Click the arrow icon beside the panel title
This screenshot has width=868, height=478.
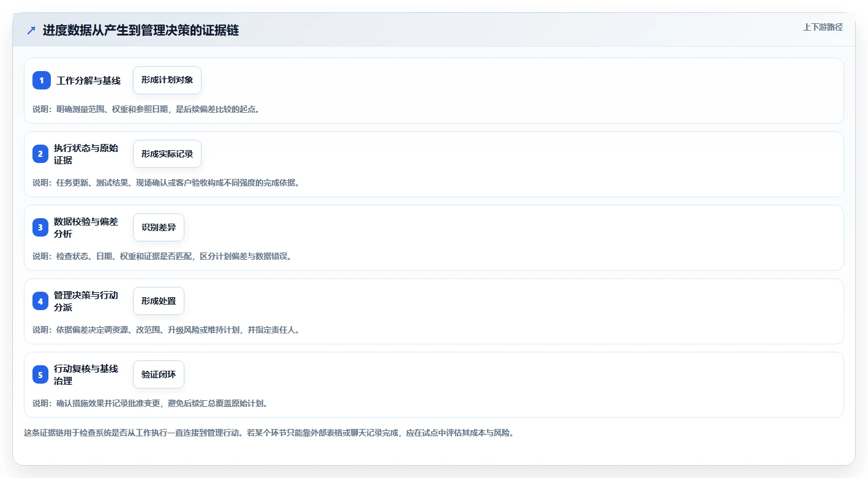pos(31,31)
